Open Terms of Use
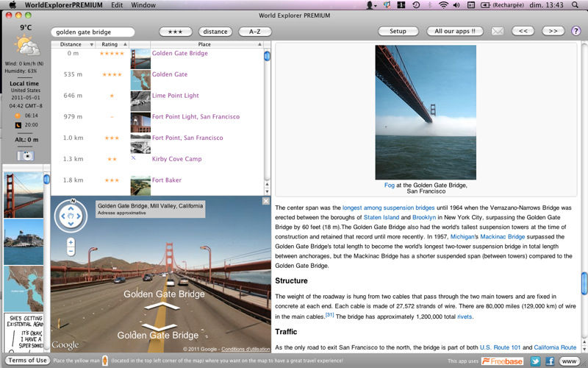The height and width of the screenshot is (368, 588). pyautogui.click(x=27, y=361)
